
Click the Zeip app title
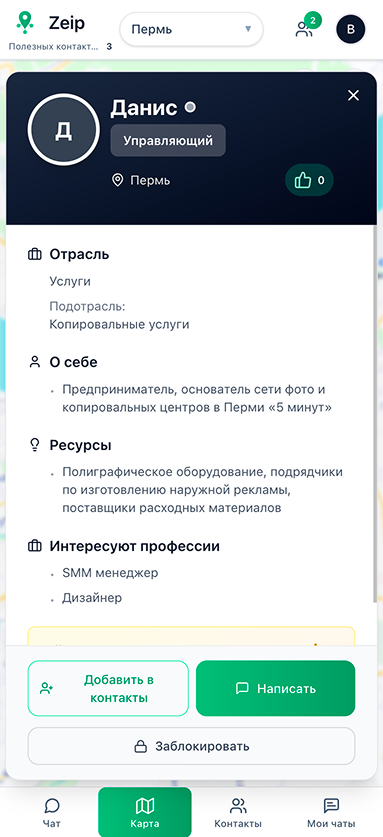(x=67, y=23)
